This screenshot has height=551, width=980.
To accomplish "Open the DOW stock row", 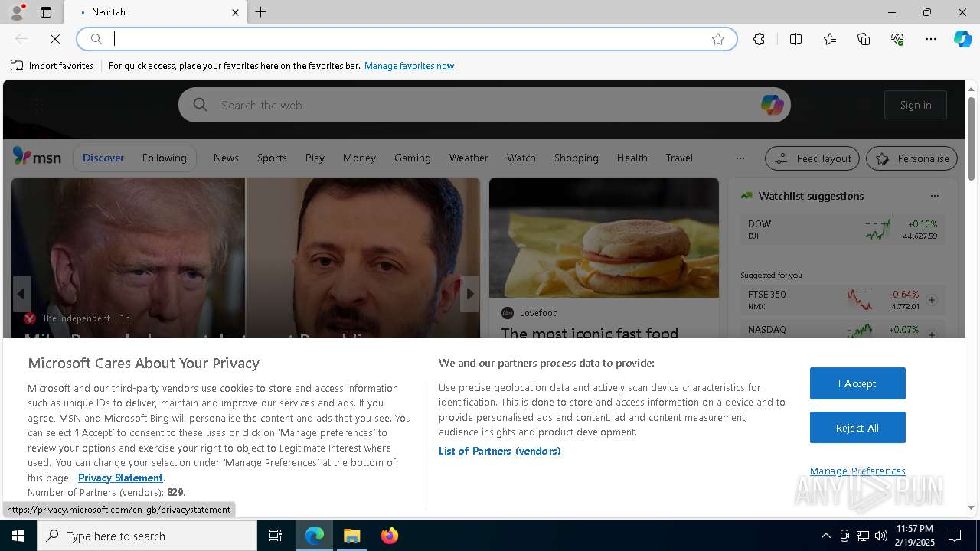I will click(x=843, y=229).
